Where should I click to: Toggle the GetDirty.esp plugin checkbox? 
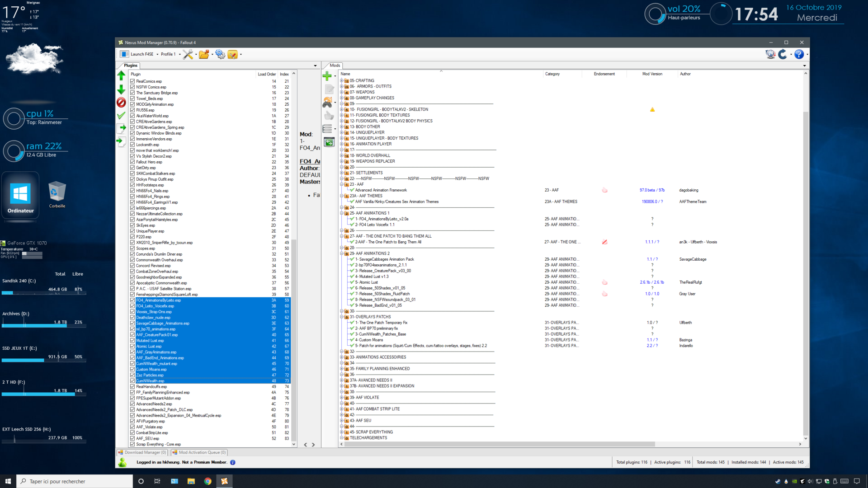point(132,168)
